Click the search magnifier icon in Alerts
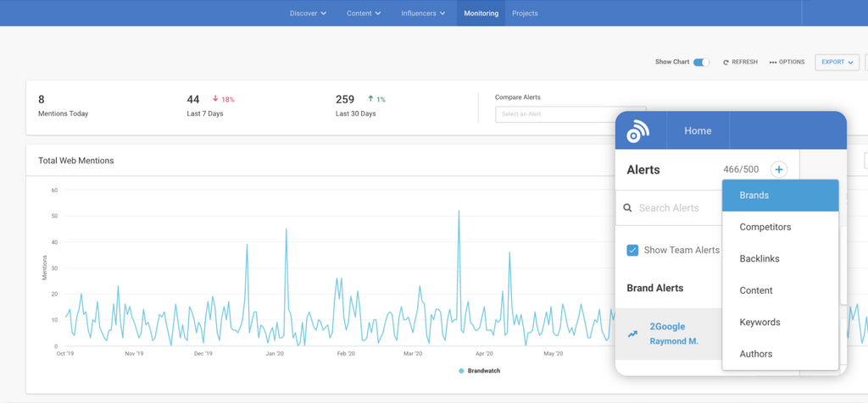 [628, 208]
